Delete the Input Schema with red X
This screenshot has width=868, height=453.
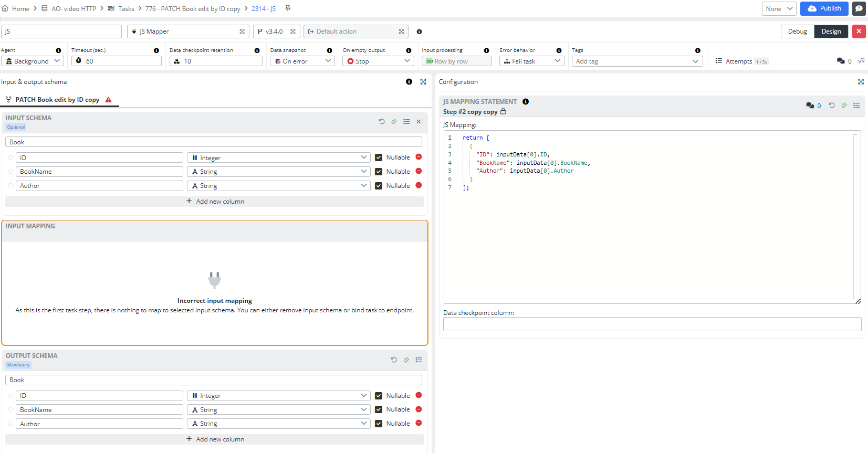[x=419, y=122]
